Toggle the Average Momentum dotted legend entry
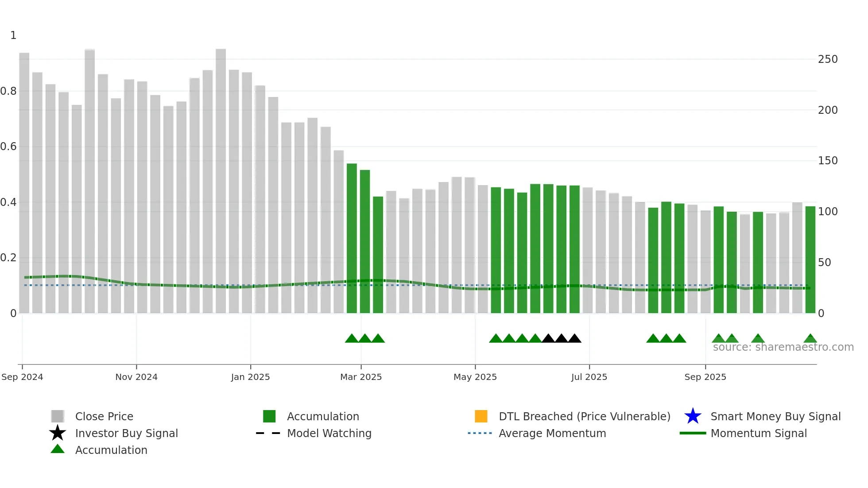Viewport: 868px width, 488px height. (x=480, y=433)
